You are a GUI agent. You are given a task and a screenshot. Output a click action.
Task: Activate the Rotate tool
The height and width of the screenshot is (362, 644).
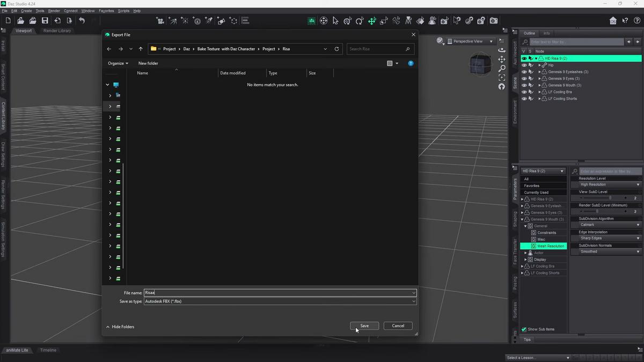coord(360,20)
